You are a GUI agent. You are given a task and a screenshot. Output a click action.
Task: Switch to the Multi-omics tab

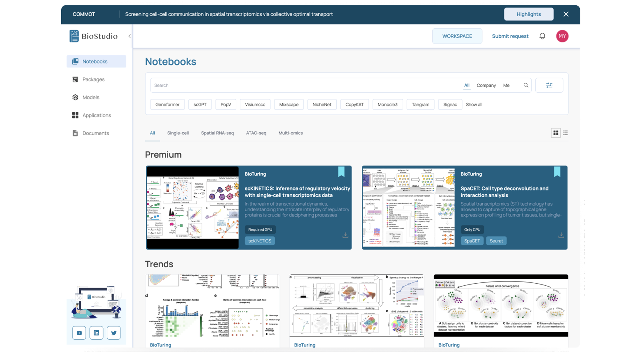[290, 133]
